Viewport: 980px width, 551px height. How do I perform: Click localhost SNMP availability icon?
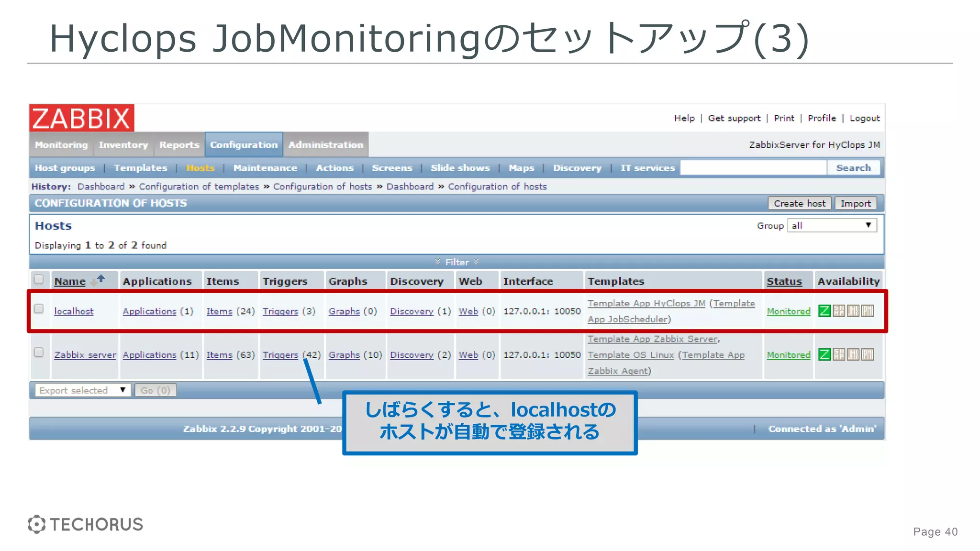point(839,311)
